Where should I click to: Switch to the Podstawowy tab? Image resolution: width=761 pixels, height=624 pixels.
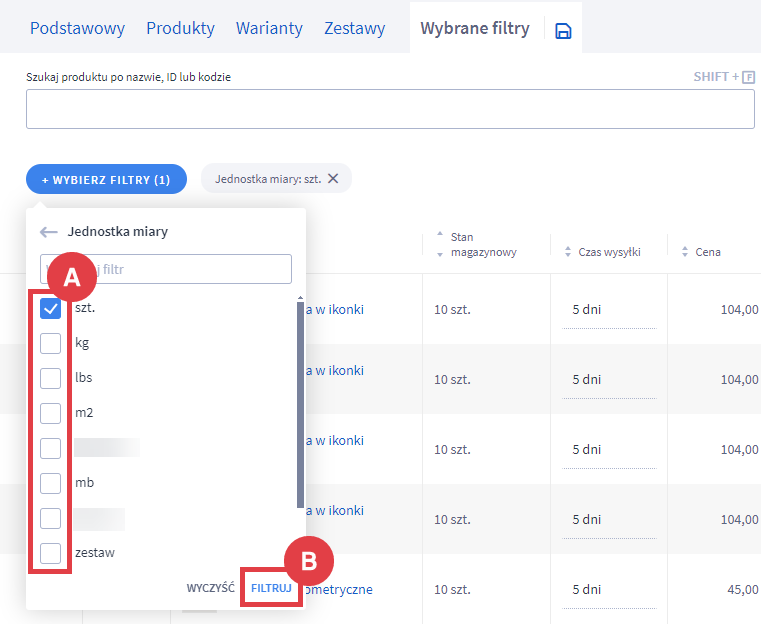click(77, 28)
